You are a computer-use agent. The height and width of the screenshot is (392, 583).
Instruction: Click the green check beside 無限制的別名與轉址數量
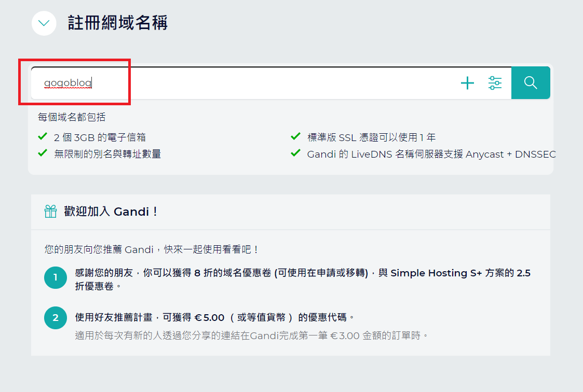[43, 152]
